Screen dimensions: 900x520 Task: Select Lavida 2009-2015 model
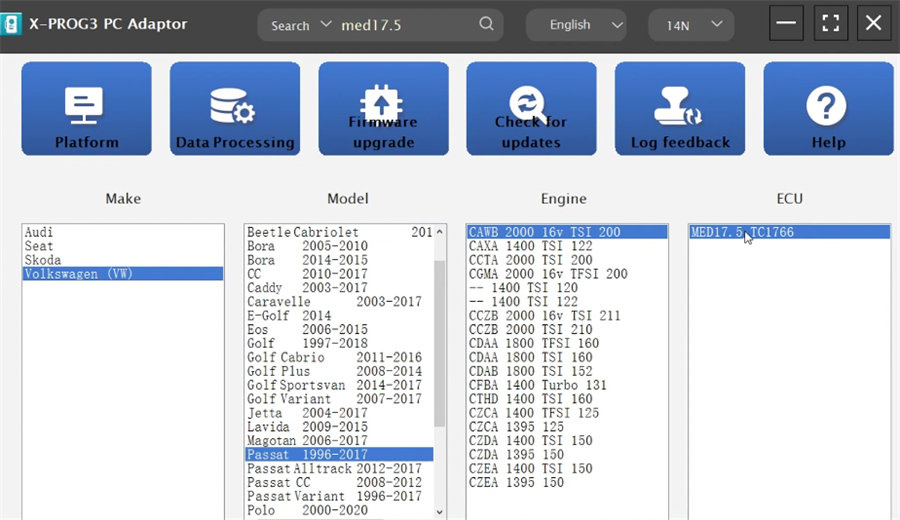point(339,426)
